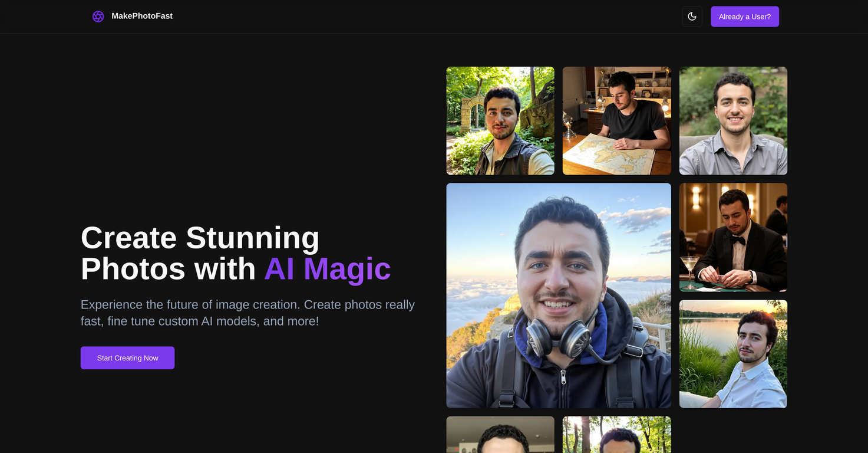Click the tuxedo casino table photo

733,237
